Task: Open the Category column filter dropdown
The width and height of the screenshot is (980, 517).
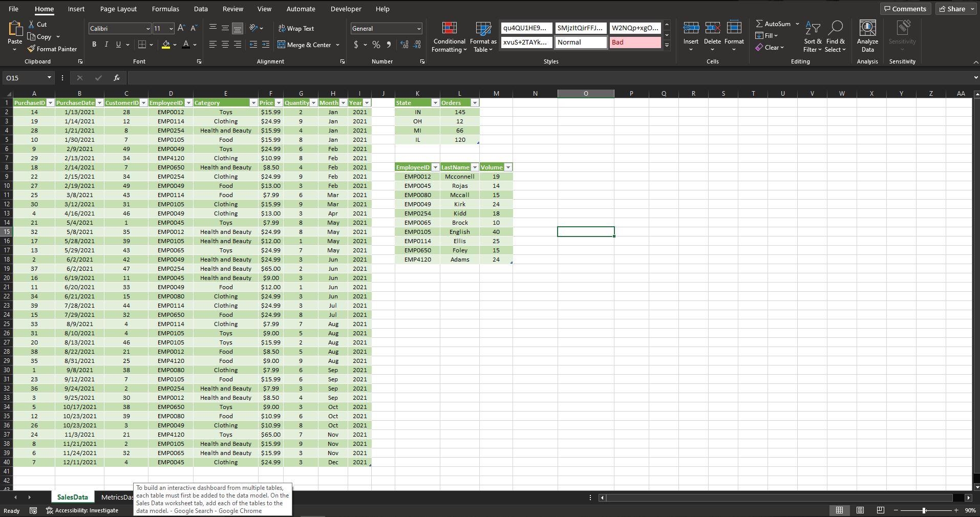Action: (253, 102)
